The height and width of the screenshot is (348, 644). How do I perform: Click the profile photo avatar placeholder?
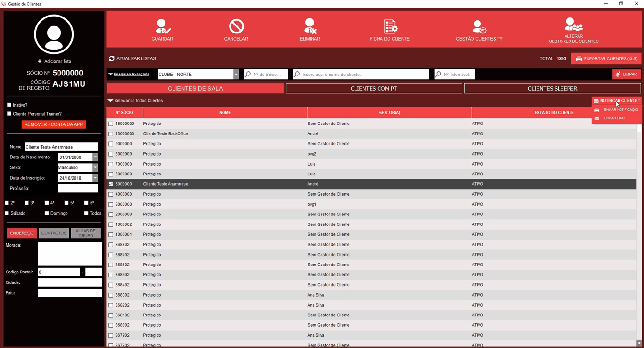(x=54, y=34)
